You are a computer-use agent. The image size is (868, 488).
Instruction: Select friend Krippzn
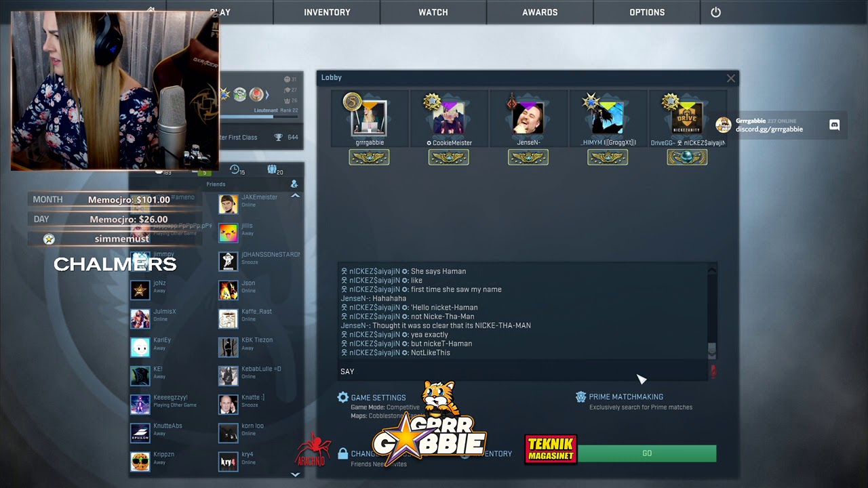(x=171, y=461)
